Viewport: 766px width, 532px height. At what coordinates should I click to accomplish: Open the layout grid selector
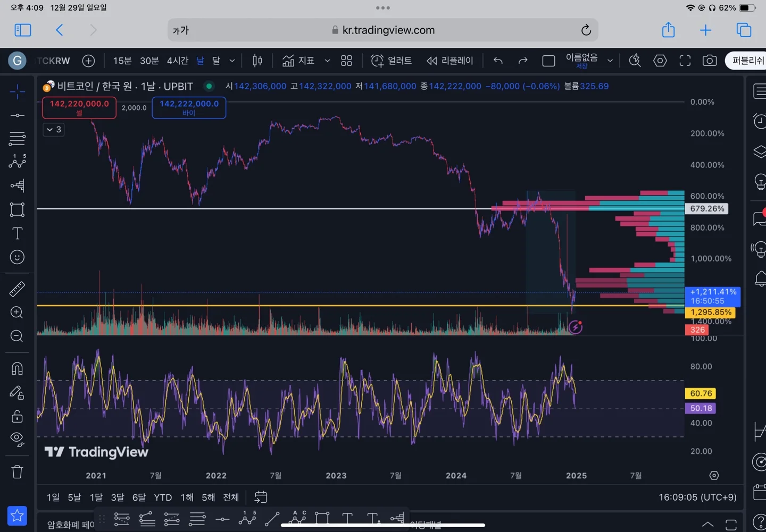point(346,61)
